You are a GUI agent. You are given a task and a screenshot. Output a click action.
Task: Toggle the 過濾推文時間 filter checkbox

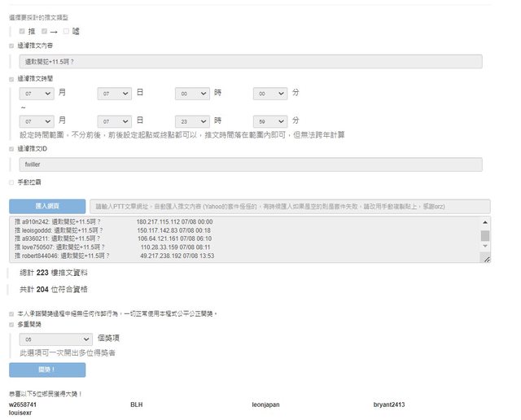tap(11, 79)
